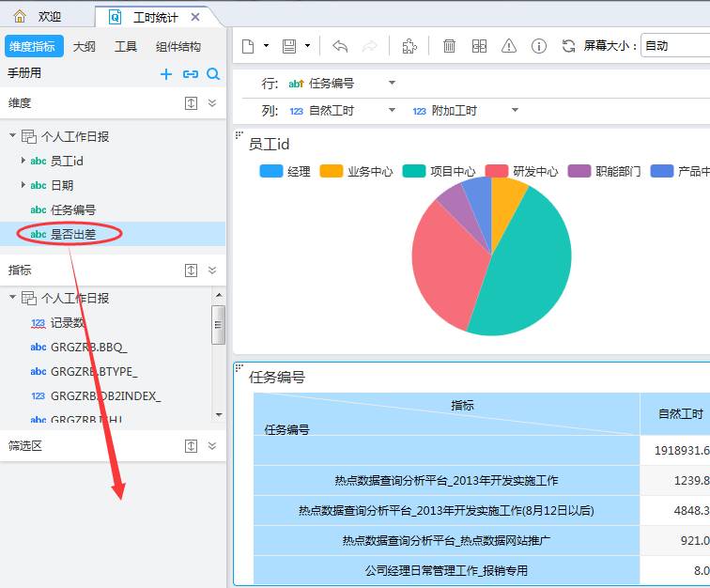Click the maximize icon in 维度 header

[191, 103]
